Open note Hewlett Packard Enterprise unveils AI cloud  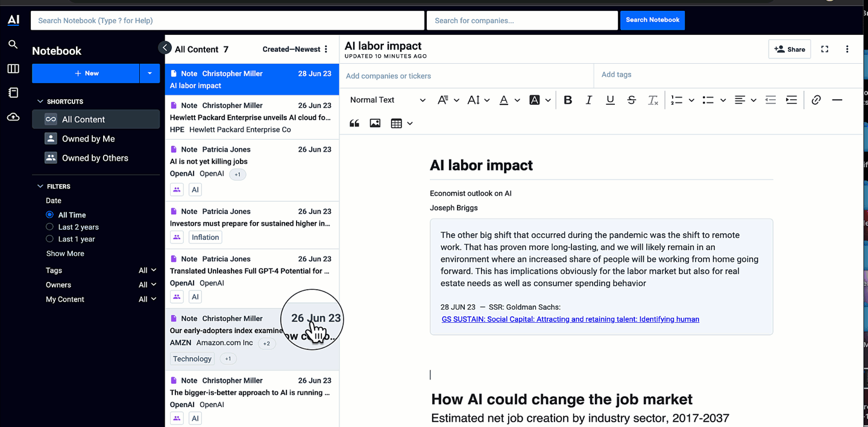click(x=252, y=117)
